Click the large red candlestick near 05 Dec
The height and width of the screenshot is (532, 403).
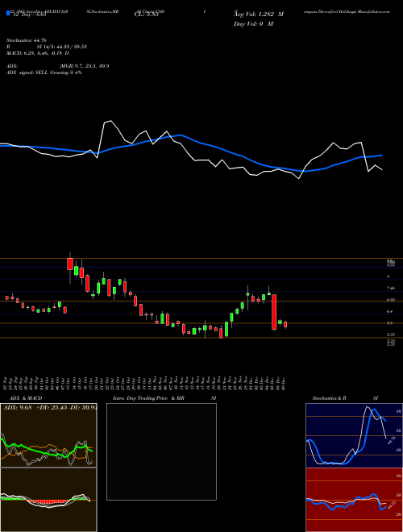(274, 312)
